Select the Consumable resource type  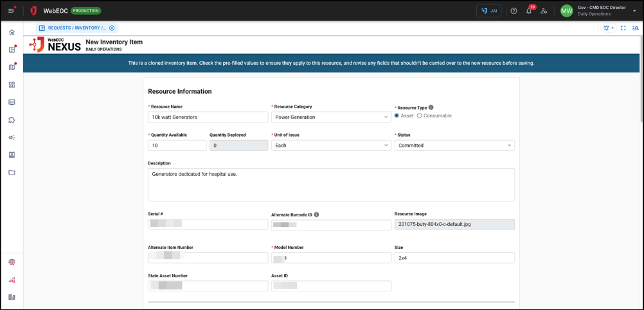coord(420,116)
